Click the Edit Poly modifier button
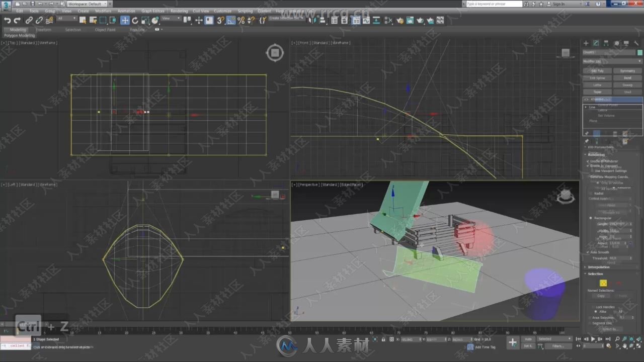 point(598,71)
